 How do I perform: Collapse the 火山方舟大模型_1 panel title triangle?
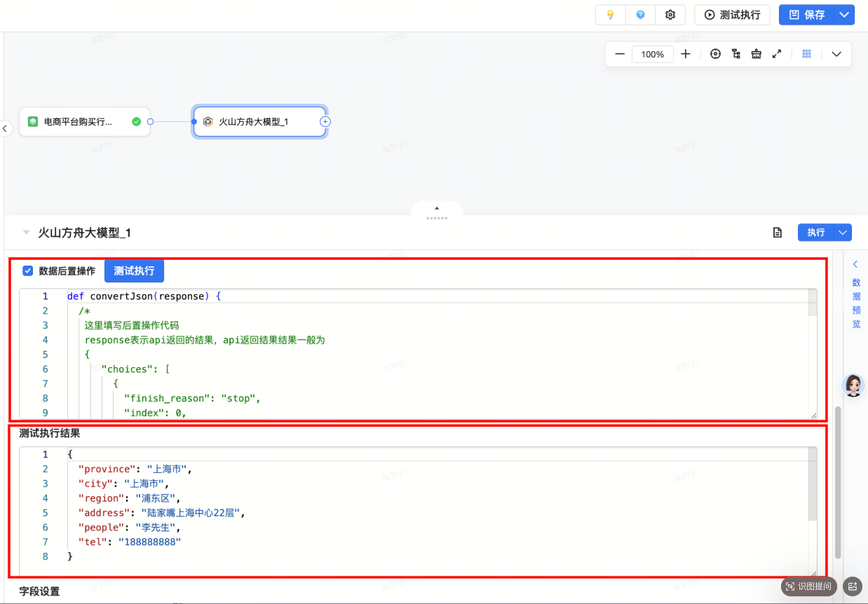coord(26,233)
